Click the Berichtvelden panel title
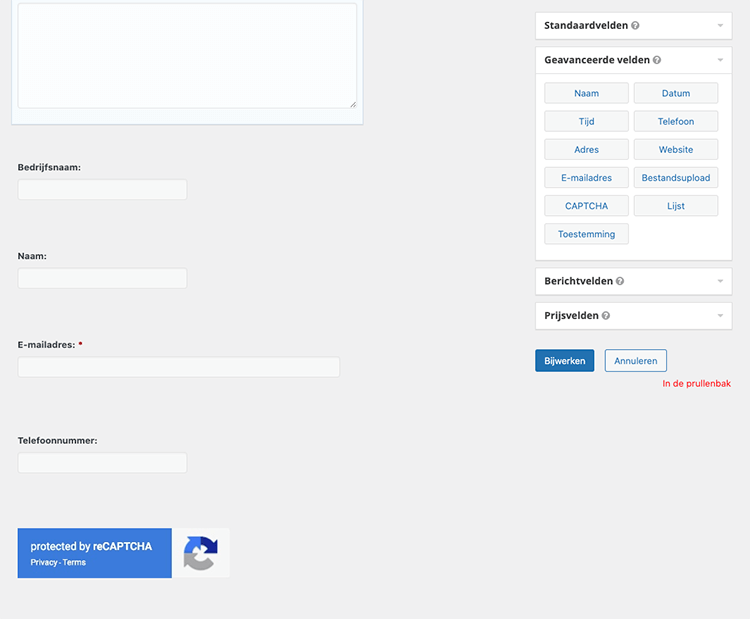The height and width of the screenshot is (619, 750). click(578, 281)
